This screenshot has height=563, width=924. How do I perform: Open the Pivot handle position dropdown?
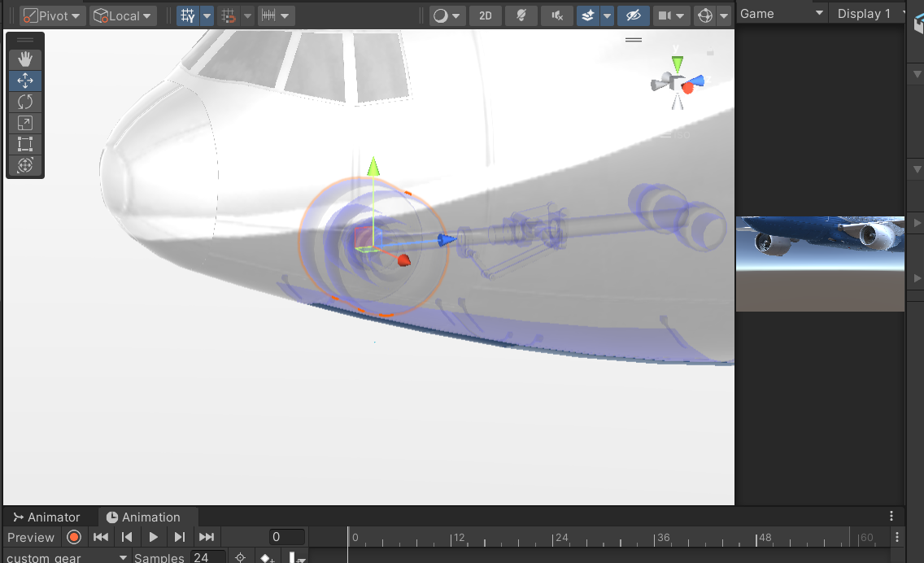(52, 15)
